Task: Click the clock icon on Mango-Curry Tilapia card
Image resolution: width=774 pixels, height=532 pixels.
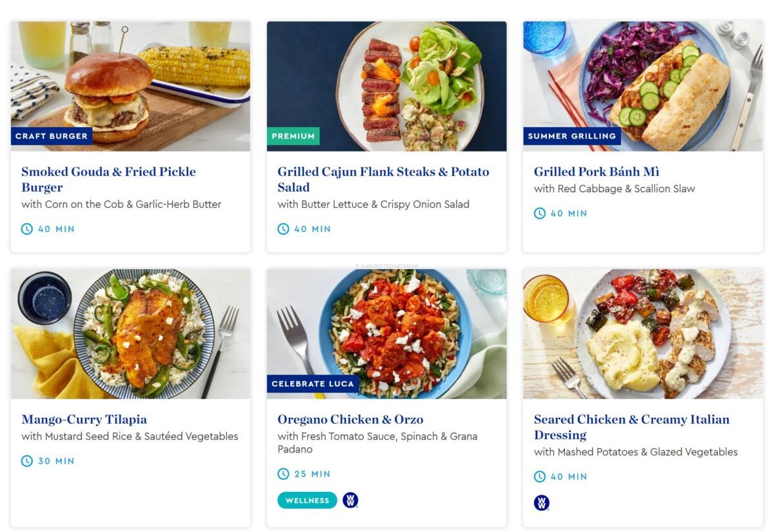Action: [26, 460]
